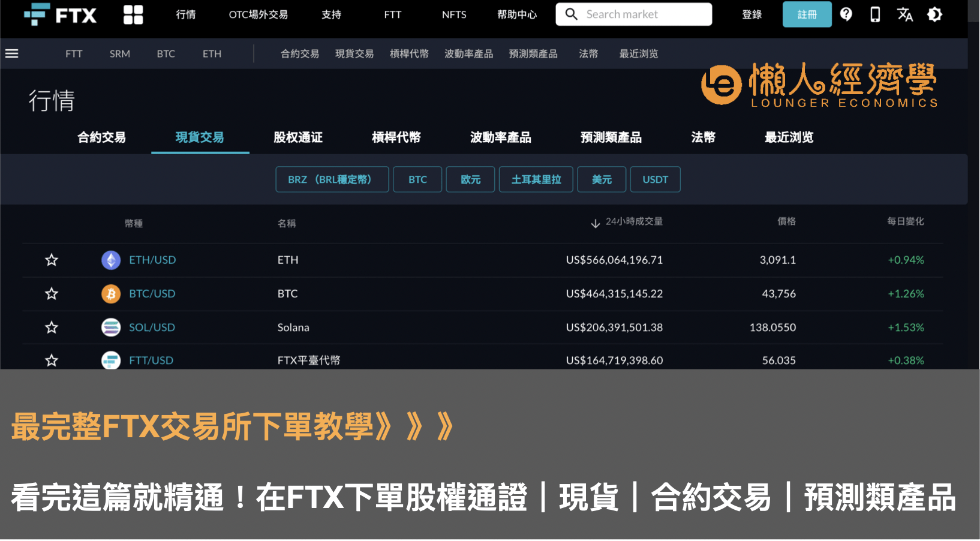Filter by 美元 quote currency

tap(602, 179)
